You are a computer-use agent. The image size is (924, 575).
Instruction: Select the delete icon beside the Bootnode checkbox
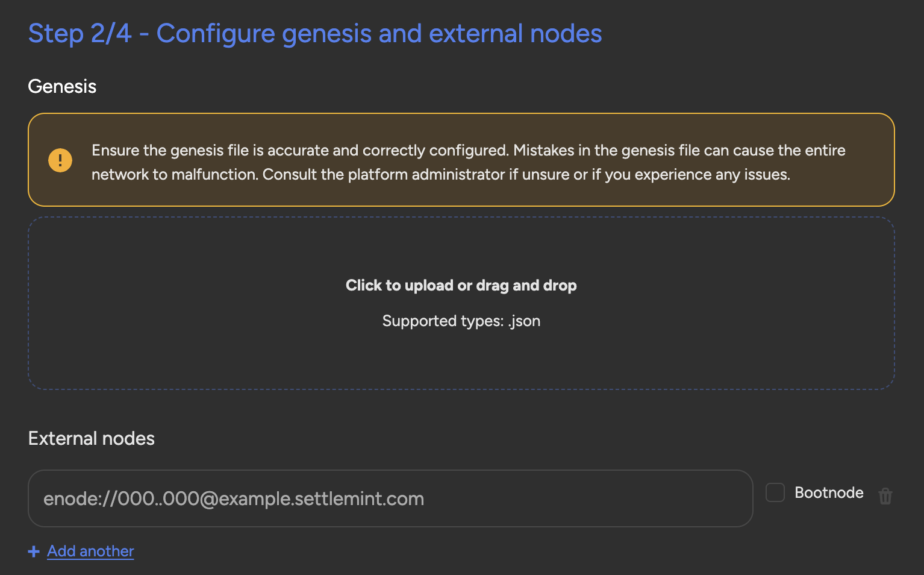click(885, 496)
